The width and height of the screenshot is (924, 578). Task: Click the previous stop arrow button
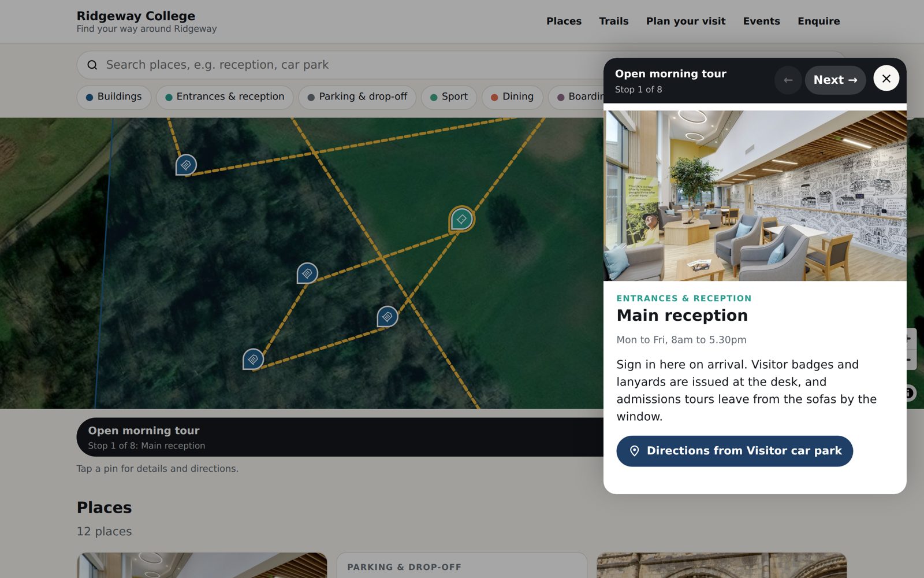pos(788,80)
